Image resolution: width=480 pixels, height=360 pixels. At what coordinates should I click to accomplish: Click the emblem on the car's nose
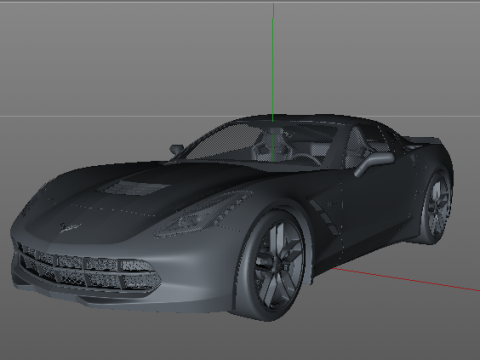(x=70, y=227)
